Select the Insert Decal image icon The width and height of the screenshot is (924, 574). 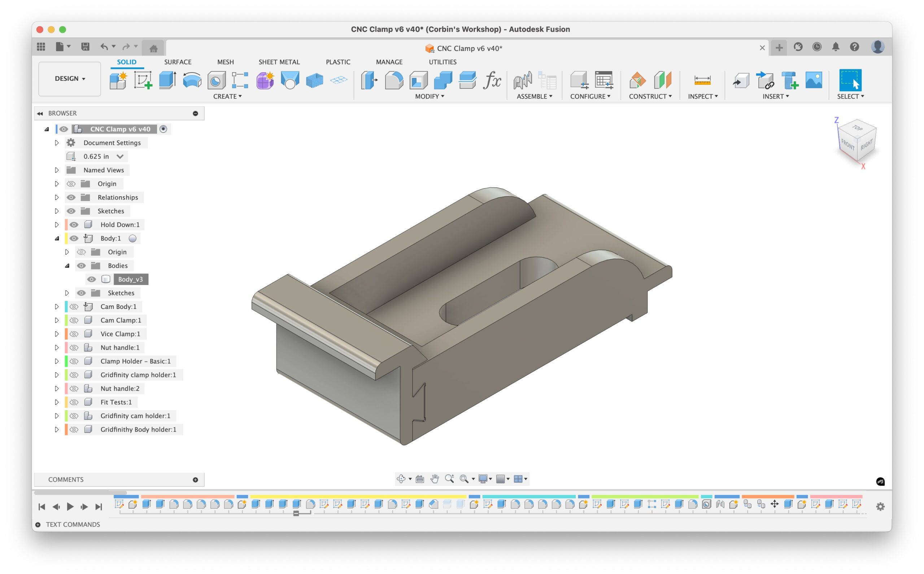tap(814, 80)
